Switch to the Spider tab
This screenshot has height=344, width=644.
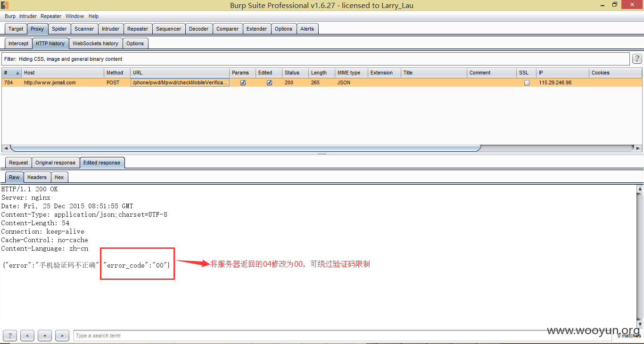59,29
